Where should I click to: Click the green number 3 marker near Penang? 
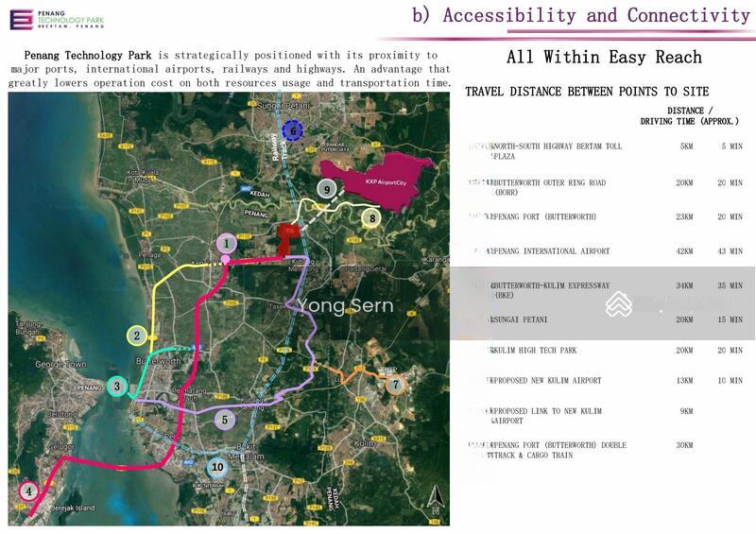coord(116,386)
